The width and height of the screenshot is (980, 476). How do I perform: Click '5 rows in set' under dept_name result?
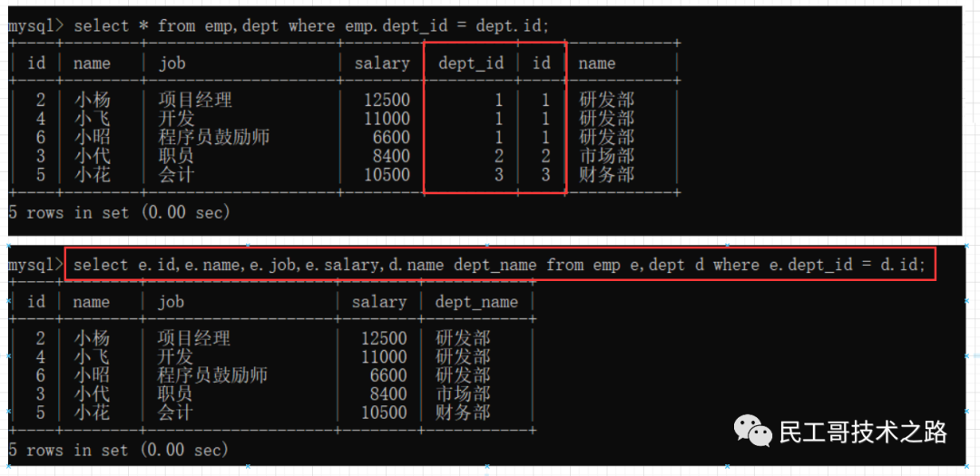(120, 449)
